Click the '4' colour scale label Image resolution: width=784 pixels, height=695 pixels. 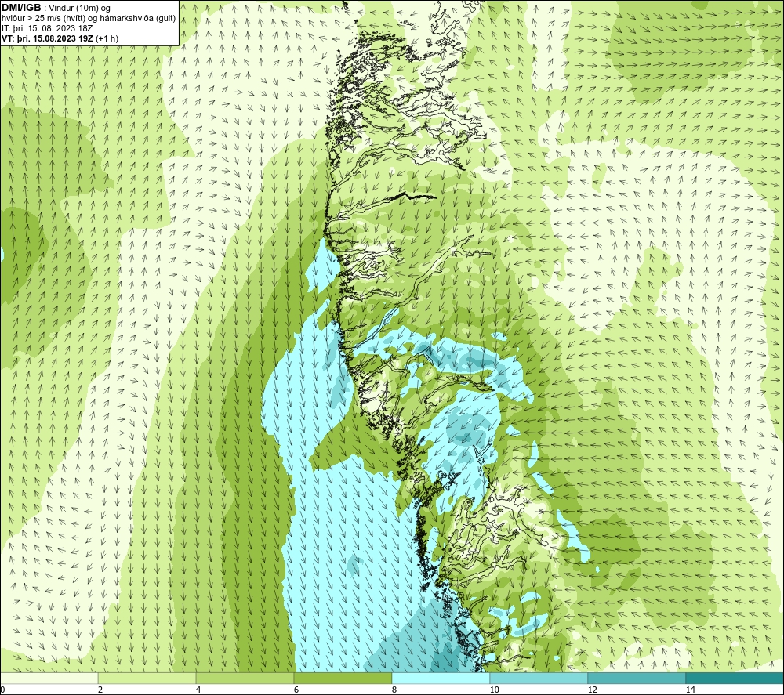198,690
